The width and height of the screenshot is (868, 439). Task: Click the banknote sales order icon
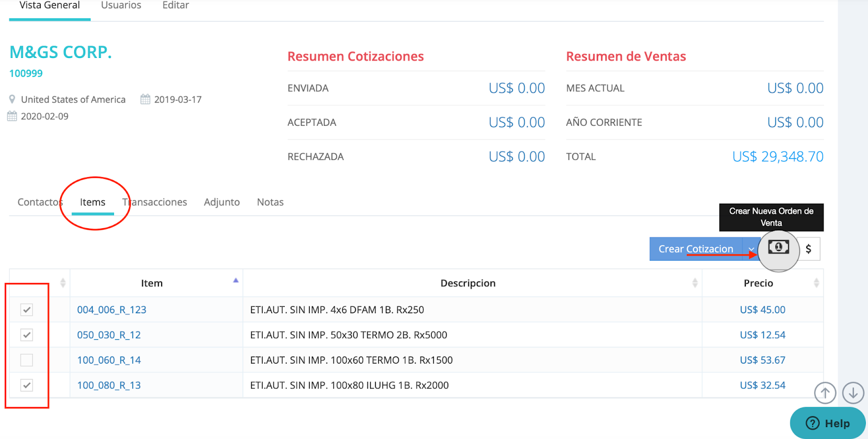778,248
